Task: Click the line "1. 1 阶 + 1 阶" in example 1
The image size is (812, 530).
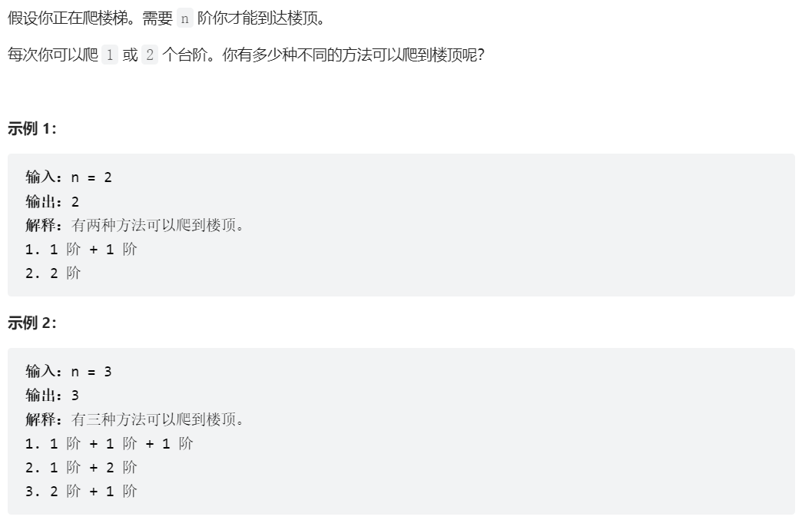Action: click(81, 250)
